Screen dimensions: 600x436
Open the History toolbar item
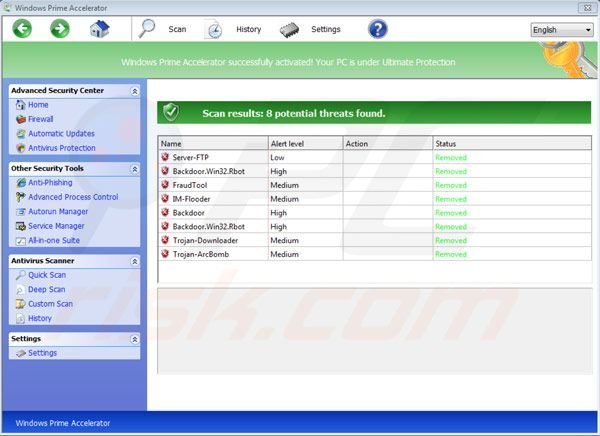click(248, 29)
